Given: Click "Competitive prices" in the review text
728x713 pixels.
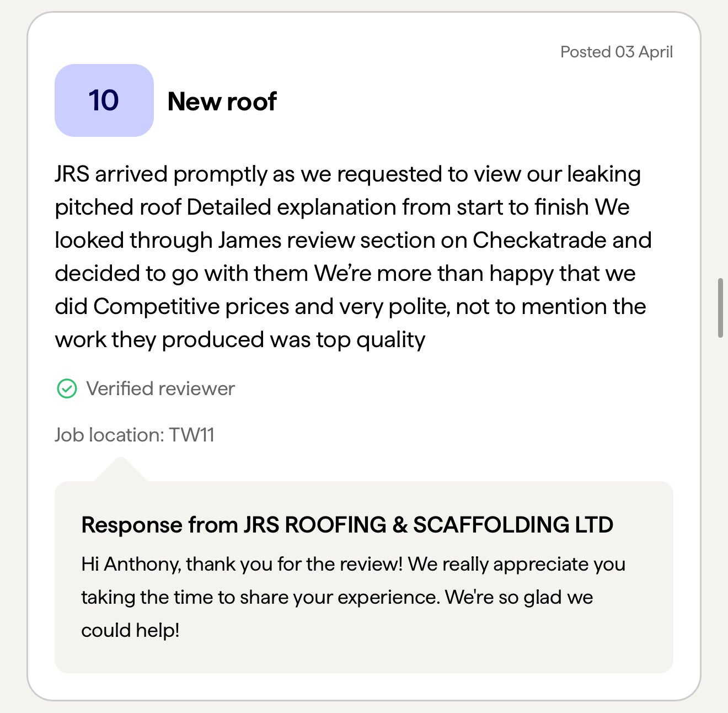Looking at the screenshot, I should (191, 306).
